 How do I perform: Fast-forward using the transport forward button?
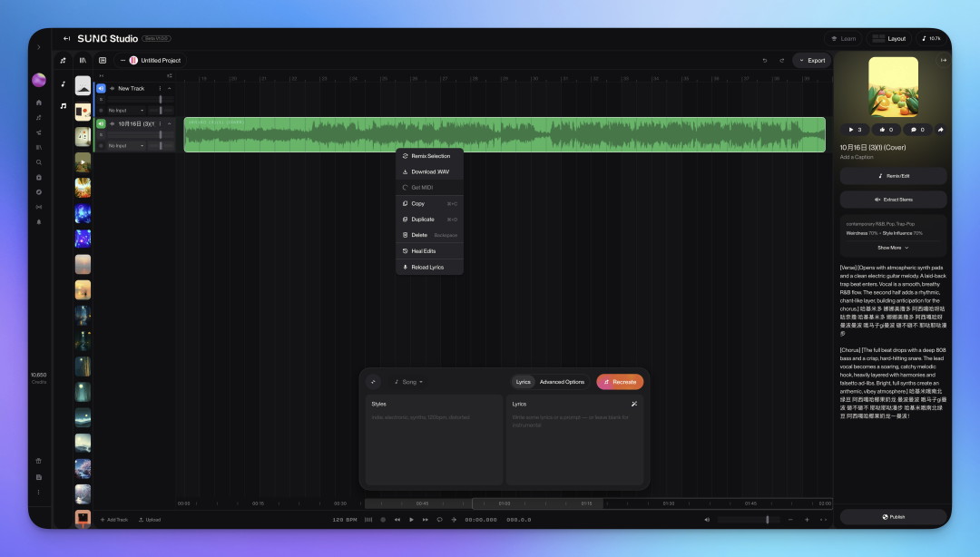pos(426,520)
